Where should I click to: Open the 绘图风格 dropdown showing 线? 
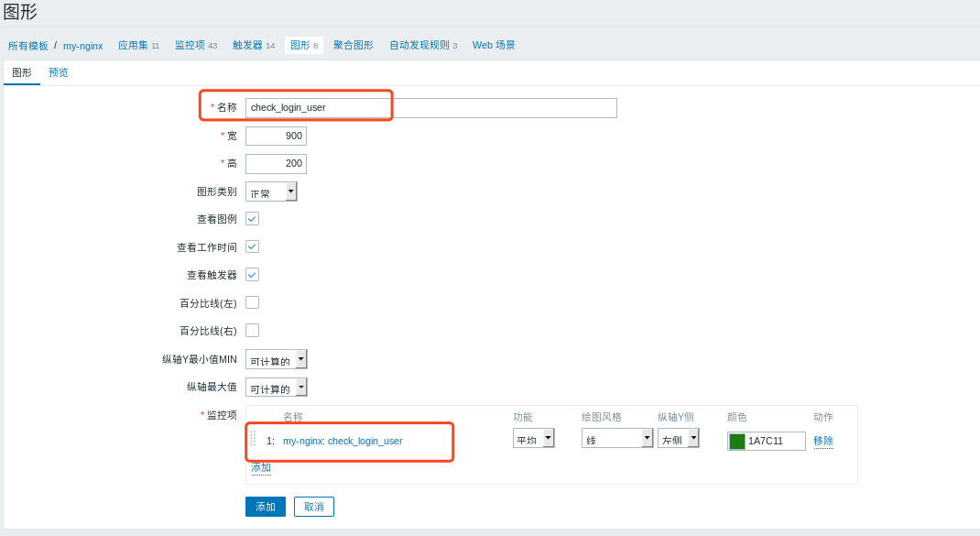point(616,438)
